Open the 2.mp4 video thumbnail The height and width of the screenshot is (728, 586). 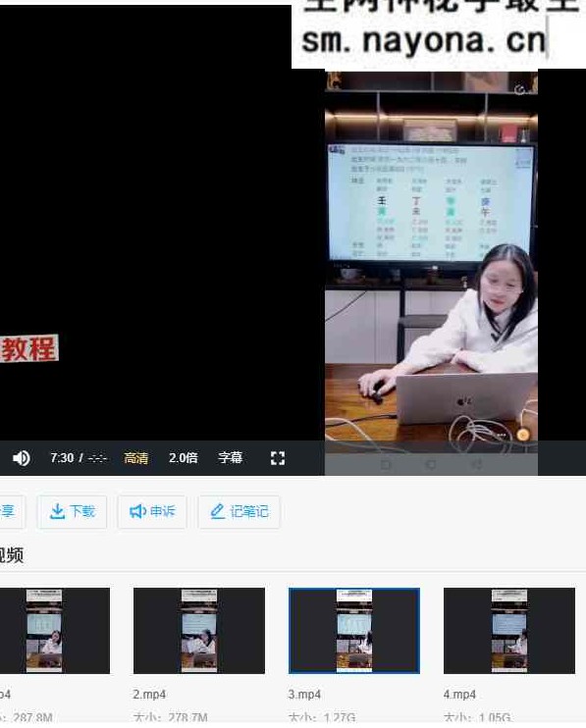[199, 631]
